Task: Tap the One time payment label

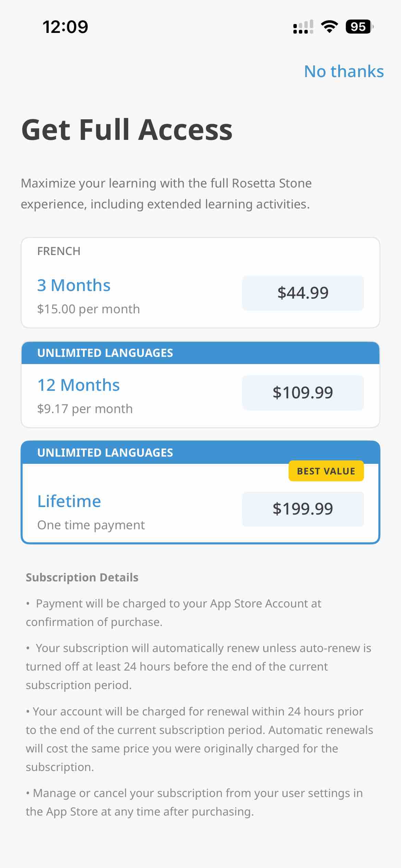Action: pyautogui.click(x=91, y=525)
